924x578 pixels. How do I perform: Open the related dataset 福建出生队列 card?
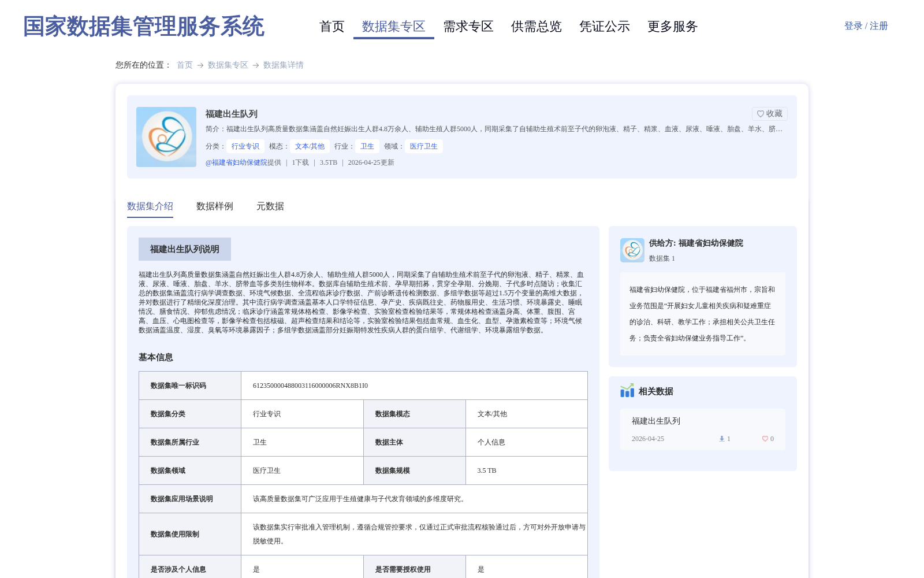(x=703, y=429)
